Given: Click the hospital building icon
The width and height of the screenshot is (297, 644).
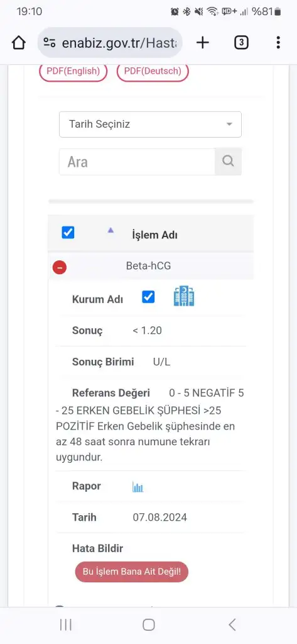Looking at the screenshot, I should click(x=184, y=297).
